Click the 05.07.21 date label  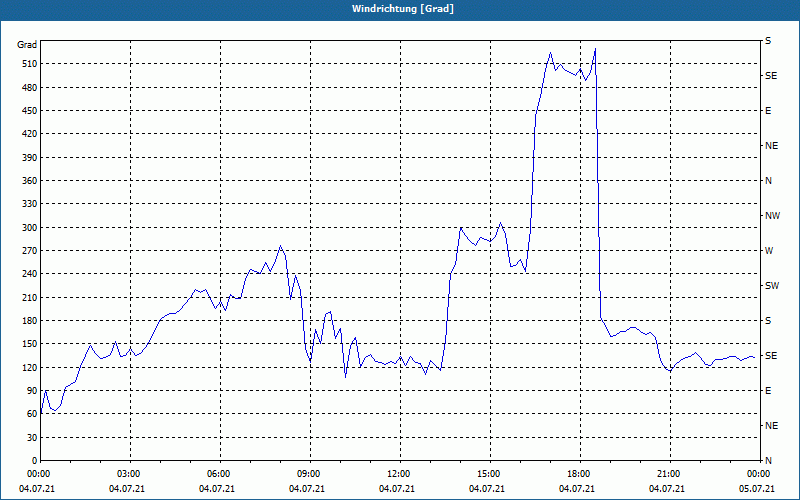tap(756, 489)
